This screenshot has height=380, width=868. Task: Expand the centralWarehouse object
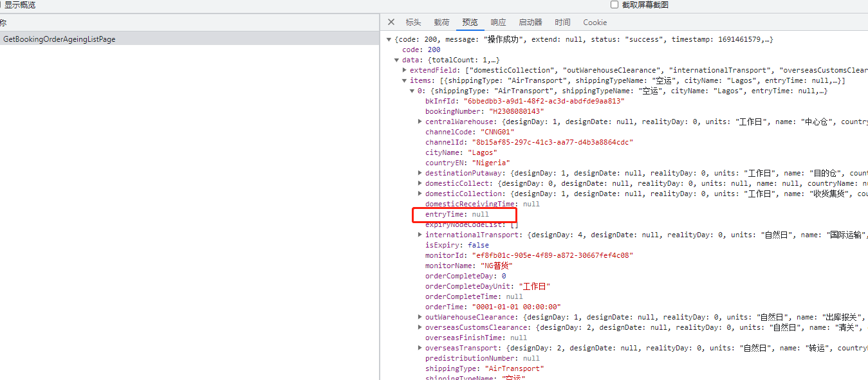point(420,122)
